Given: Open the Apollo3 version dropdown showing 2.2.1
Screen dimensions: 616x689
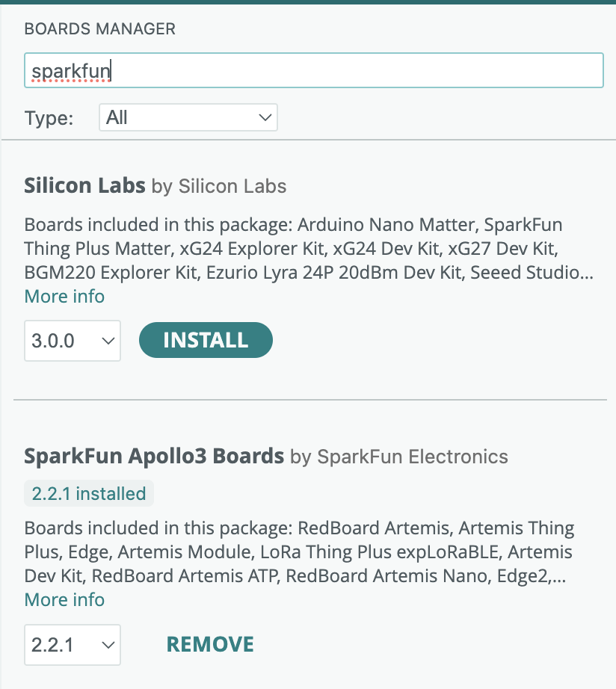Looking at the screenshot, I should coord(72,644).
